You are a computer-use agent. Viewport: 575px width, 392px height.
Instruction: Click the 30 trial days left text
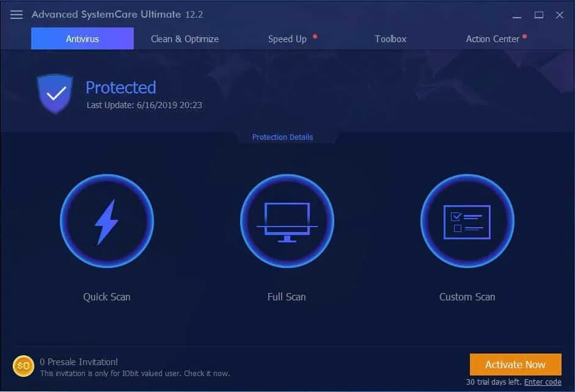tap(494, 382)
